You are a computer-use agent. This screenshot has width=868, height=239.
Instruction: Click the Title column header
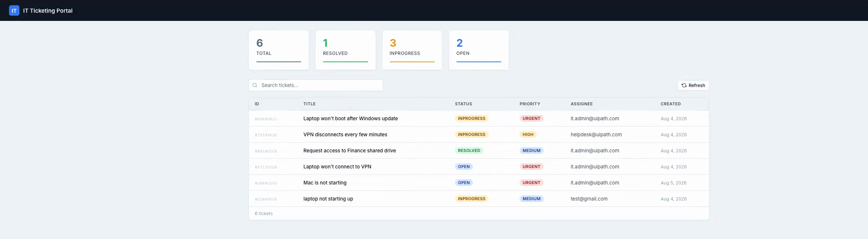tap(309, 104)
